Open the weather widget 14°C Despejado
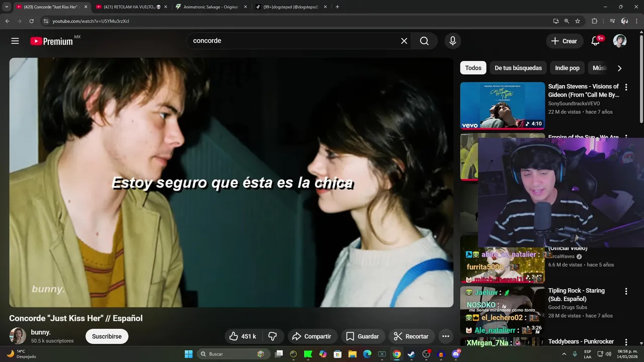This screenshot has height=362, width=644. tap(21, 354)
